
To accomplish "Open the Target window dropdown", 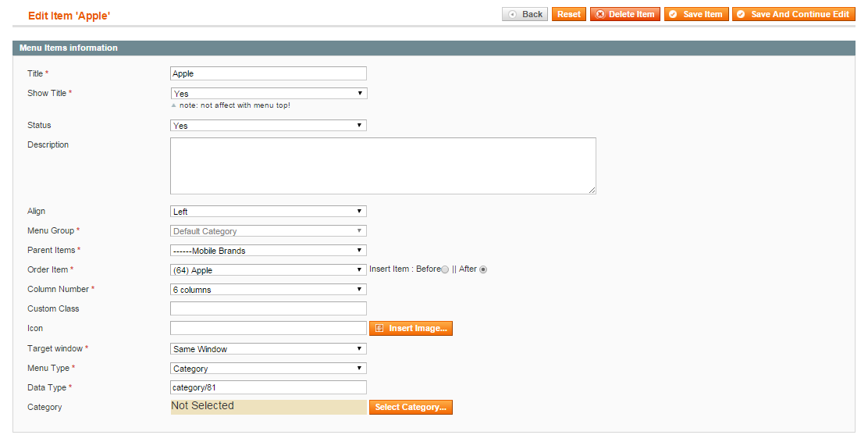I will point(269,349).
